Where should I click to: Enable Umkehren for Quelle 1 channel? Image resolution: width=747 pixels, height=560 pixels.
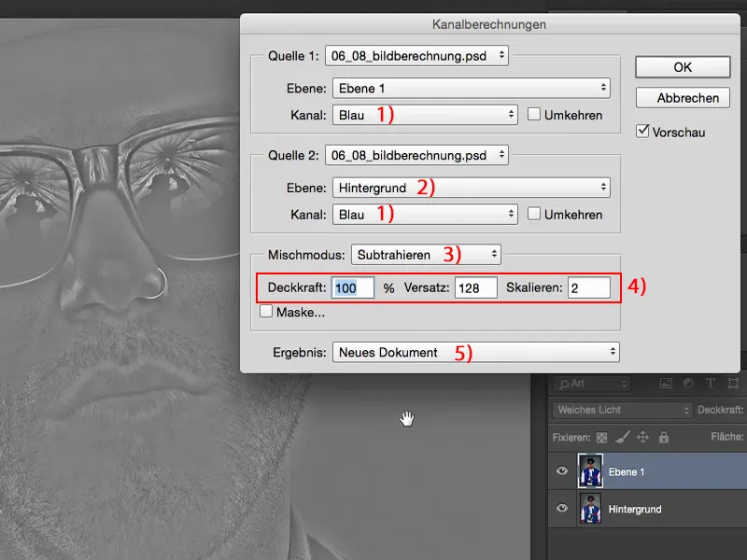(534, 114)
